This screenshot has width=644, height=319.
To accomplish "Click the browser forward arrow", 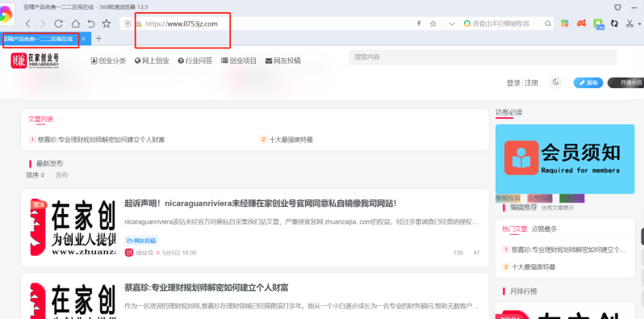I will 43,24.
